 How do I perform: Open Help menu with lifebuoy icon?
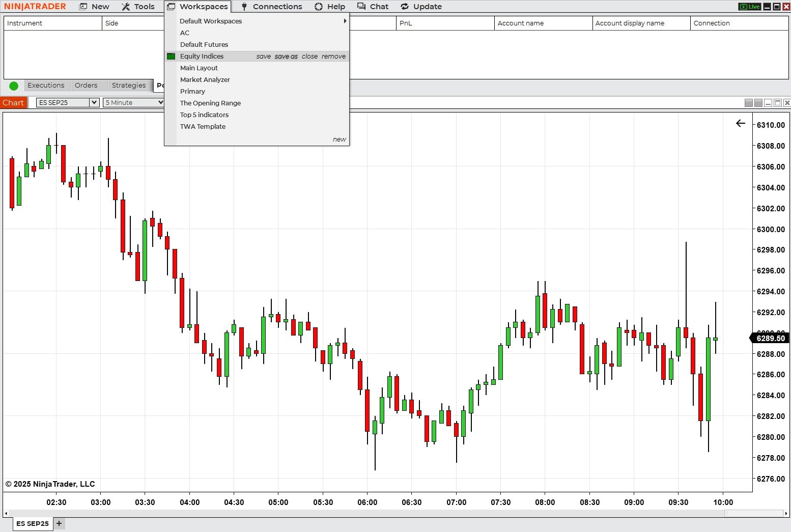tap(330, 7)
